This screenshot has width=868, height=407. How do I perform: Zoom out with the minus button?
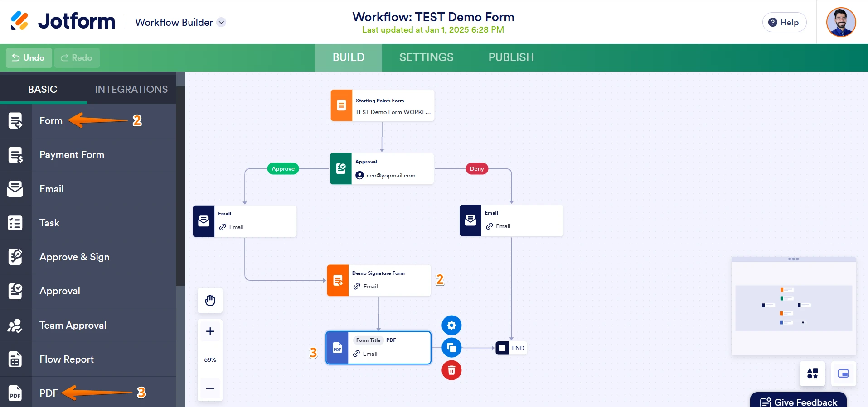coord(210,388)
